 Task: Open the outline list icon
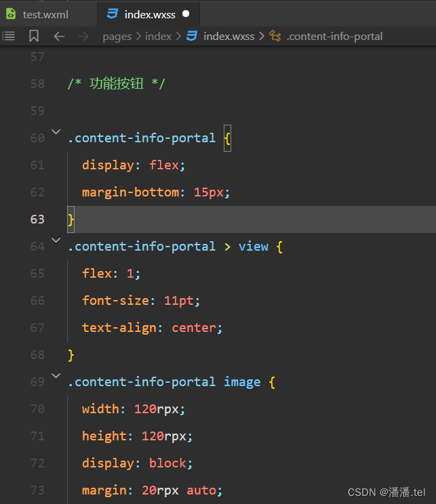9,36
